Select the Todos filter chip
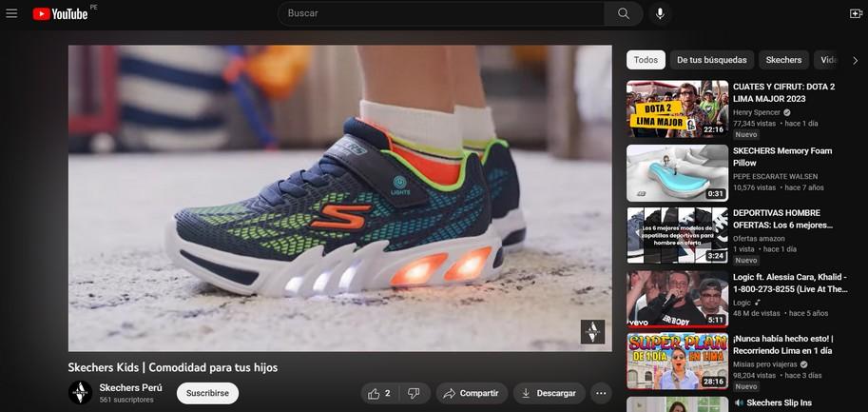This screenshot has height=412, width=868. tap(646, 60)
